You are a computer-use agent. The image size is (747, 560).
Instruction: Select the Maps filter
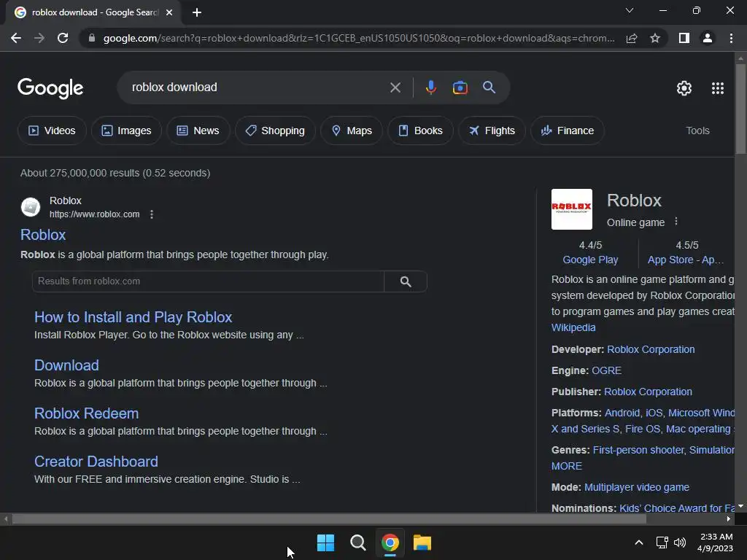tap(351, 131)
